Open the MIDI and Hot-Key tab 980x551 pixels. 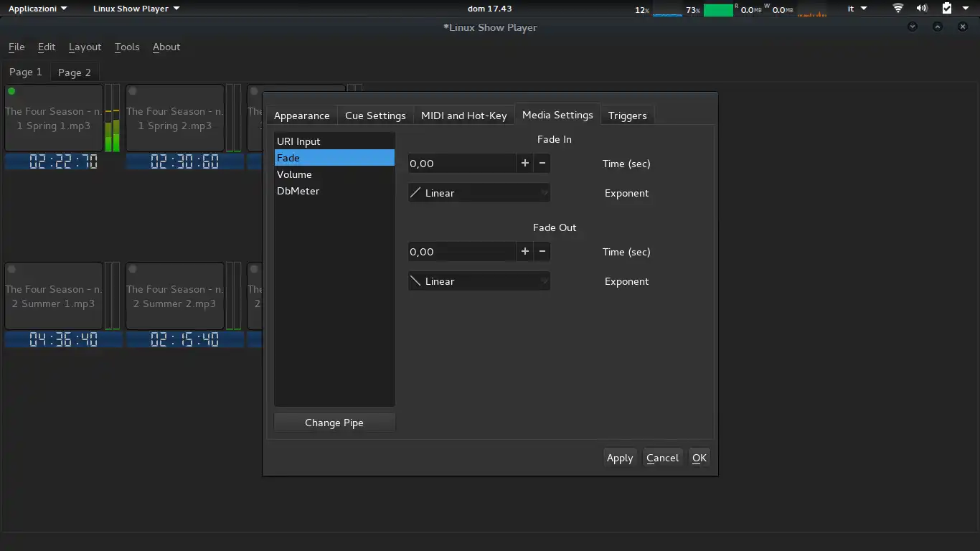[464, 116]
